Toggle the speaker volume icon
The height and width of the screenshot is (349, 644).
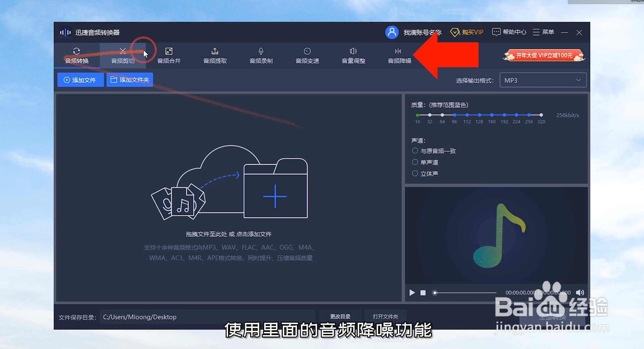click(580, 293)
